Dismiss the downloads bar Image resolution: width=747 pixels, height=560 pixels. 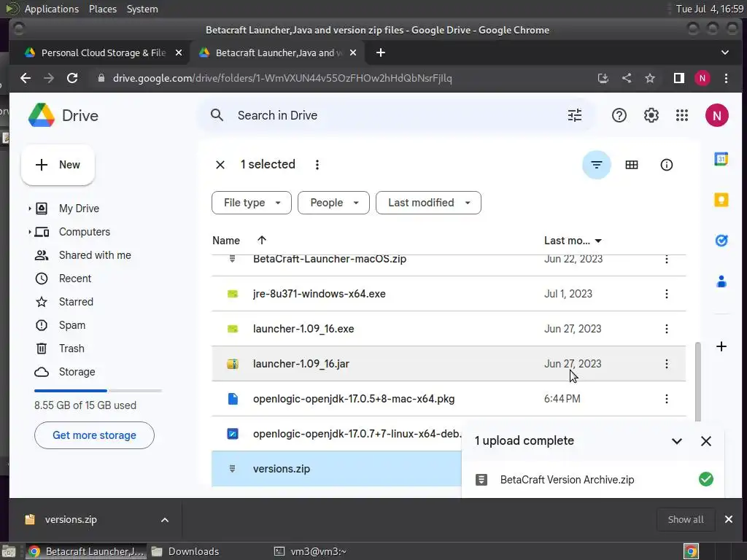729,519
